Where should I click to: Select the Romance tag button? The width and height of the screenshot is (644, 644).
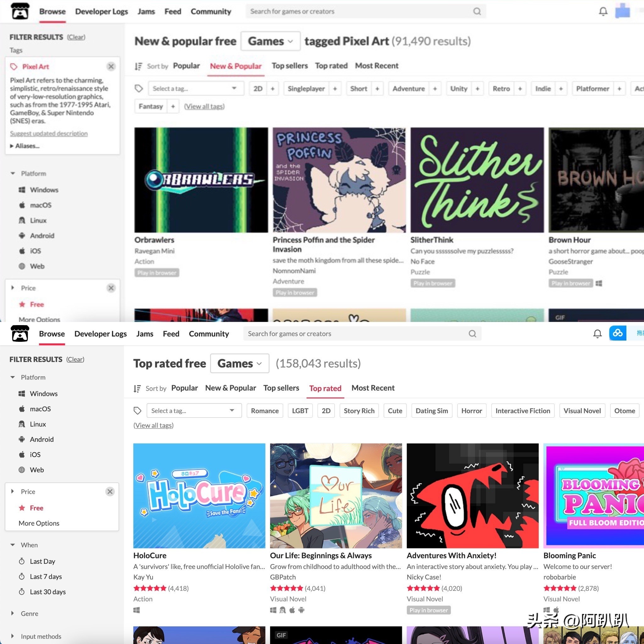coord(265,411)
